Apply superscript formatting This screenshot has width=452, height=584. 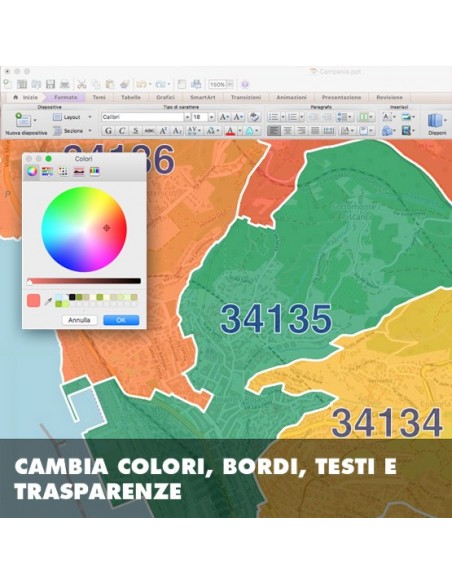pos(163,131)
